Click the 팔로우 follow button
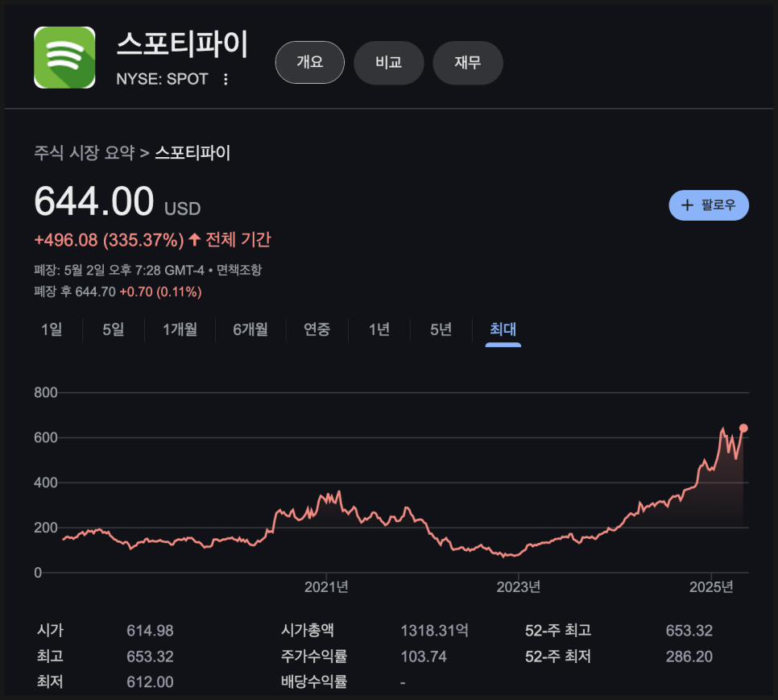The image size is (778, 700). tap(709, 205)
